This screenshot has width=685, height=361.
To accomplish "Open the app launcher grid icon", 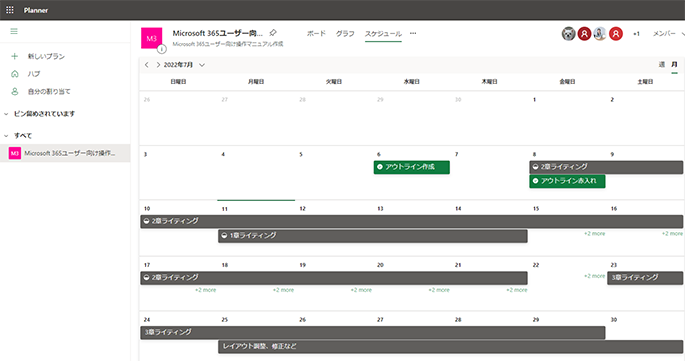I will 10,10.
